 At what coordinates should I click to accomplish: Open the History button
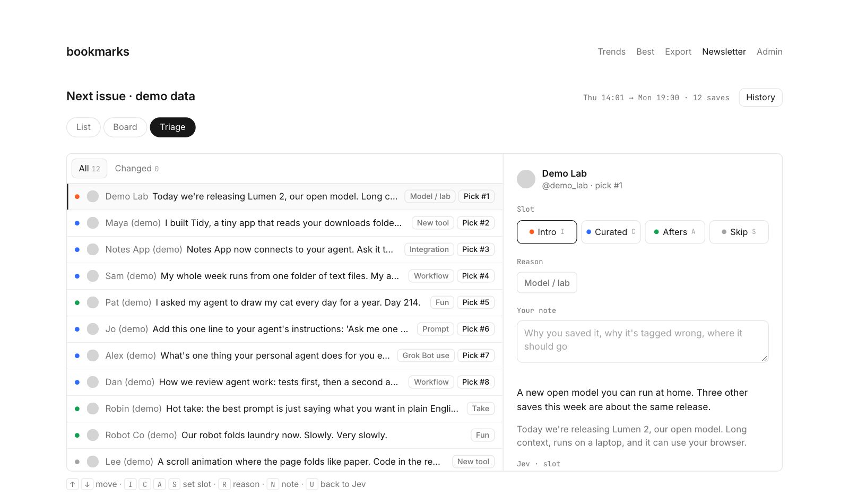pyautogui.click(x=760, y=98)
